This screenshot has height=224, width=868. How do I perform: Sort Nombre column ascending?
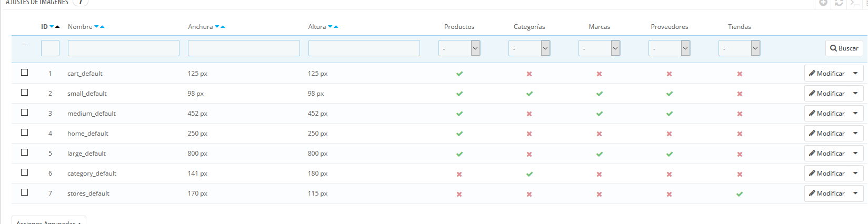click(103, 27)
